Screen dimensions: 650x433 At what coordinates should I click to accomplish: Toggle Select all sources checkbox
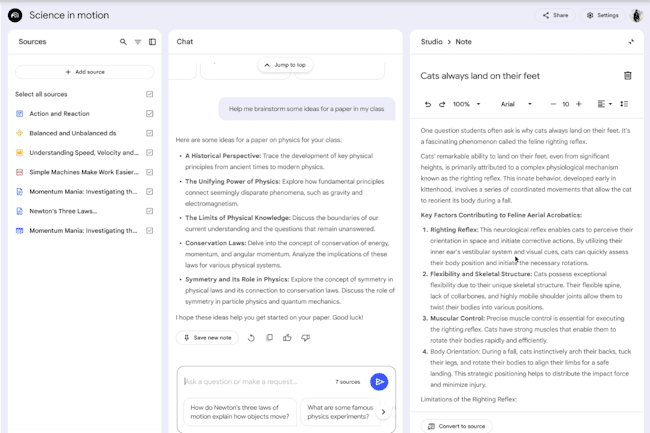tap(150, 94)
